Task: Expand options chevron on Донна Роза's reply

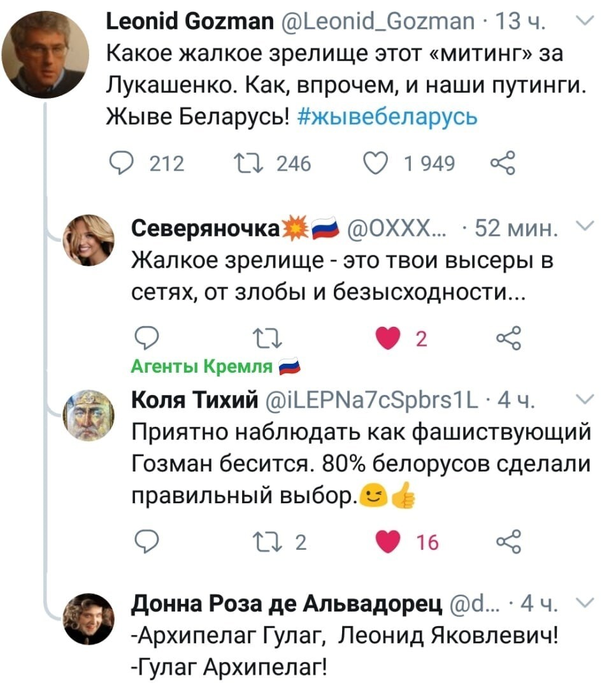Action: coord(584,603)
